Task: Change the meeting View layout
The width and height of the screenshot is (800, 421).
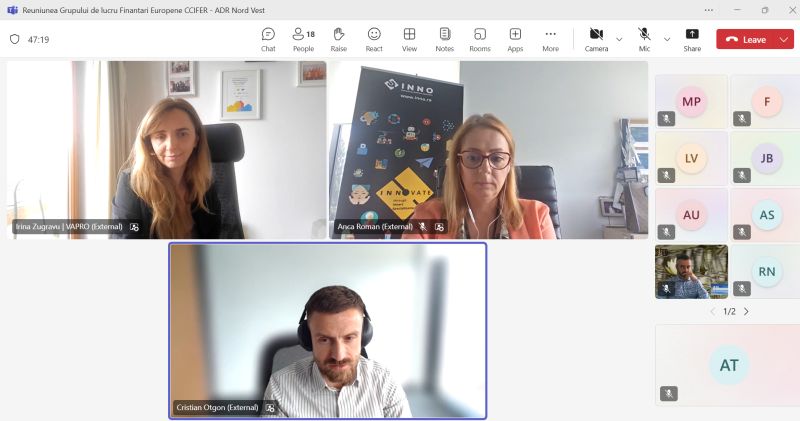Action: [x=409, y=39]
